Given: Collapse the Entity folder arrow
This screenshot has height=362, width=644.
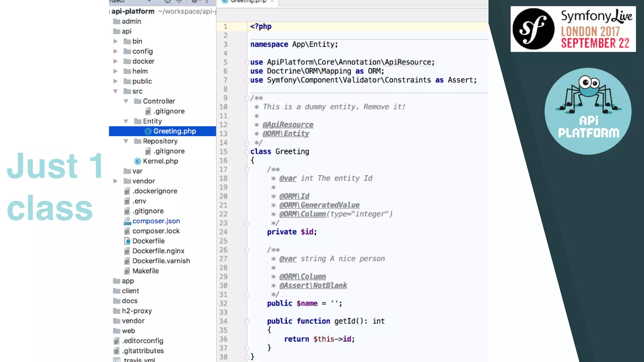Looking at the screenshot, I should click(x=126, y=121).
